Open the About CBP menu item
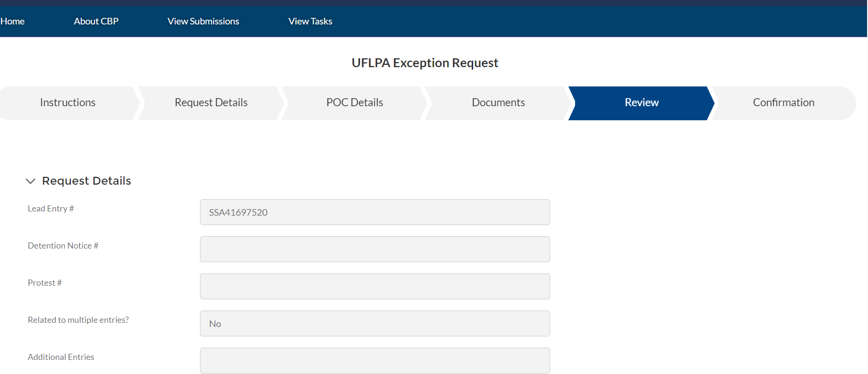The image size is (868, 374). click(96, 21)
